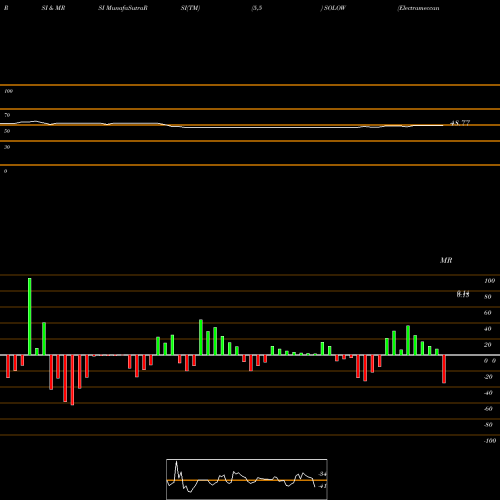Click the "(5,5" parameter text
The width and height of the screenshot is (500, 500).
coord(257,8)
